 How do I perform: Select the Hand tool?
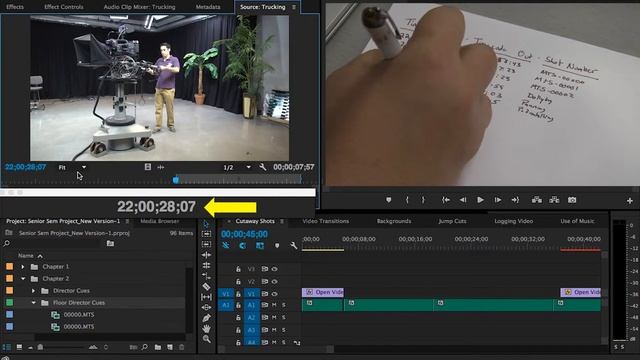(x=206, y=329)
